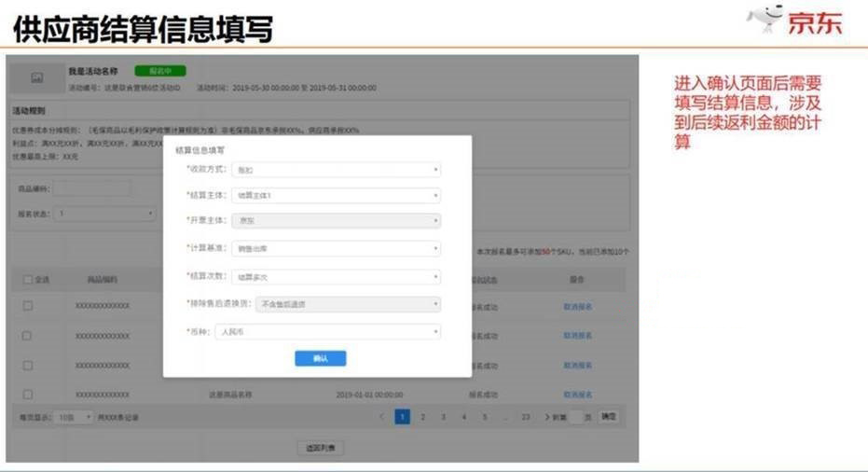
Task: Click the 商品编码 column header
Action: [103, 279]
